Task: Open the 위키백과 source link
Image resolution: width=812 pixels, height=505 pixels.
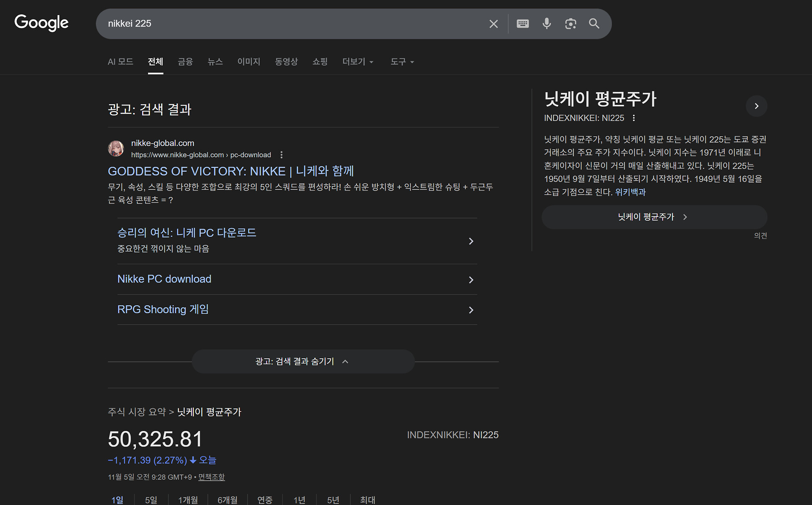Action: [x=630, y=192]
